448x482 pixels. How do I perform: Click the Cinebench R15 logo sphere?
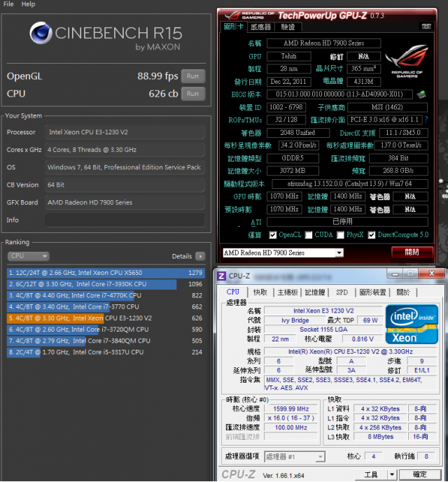(41, 33)
